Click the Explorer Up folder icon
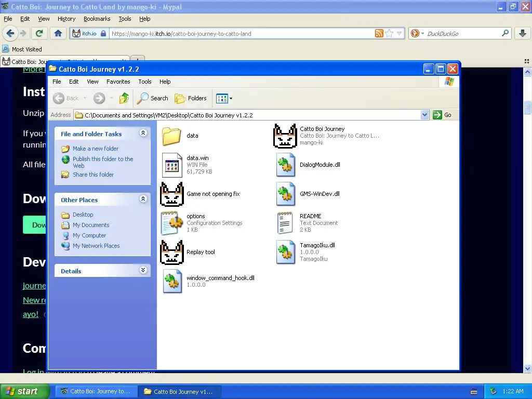Viewport: 532px width, 399px height. click(x=124, y=98)
